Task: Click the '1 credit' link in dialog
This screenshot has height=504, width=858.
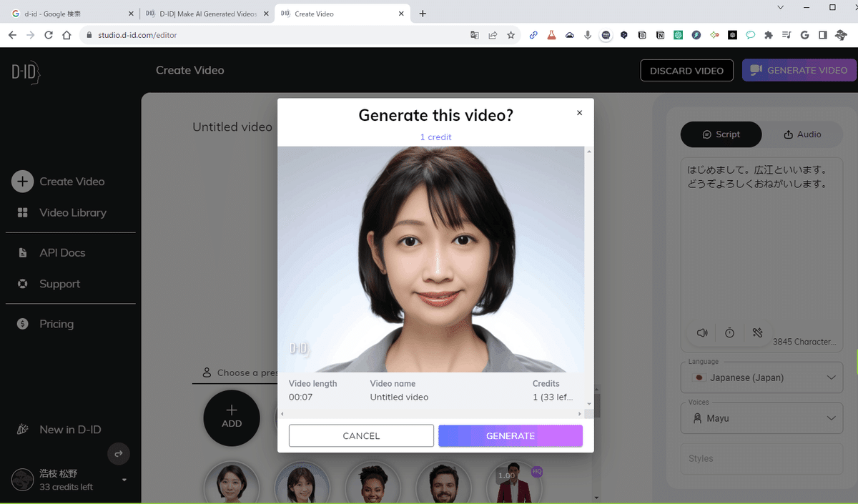Action: pos(435,137)
